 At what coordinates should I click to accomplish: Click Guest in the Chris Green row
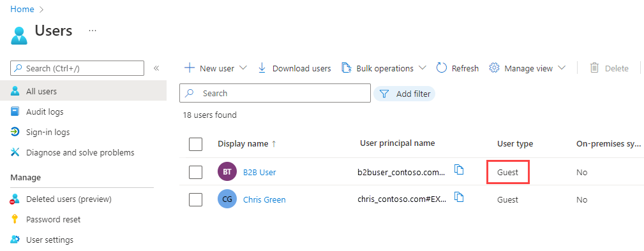tap(507, 200)
